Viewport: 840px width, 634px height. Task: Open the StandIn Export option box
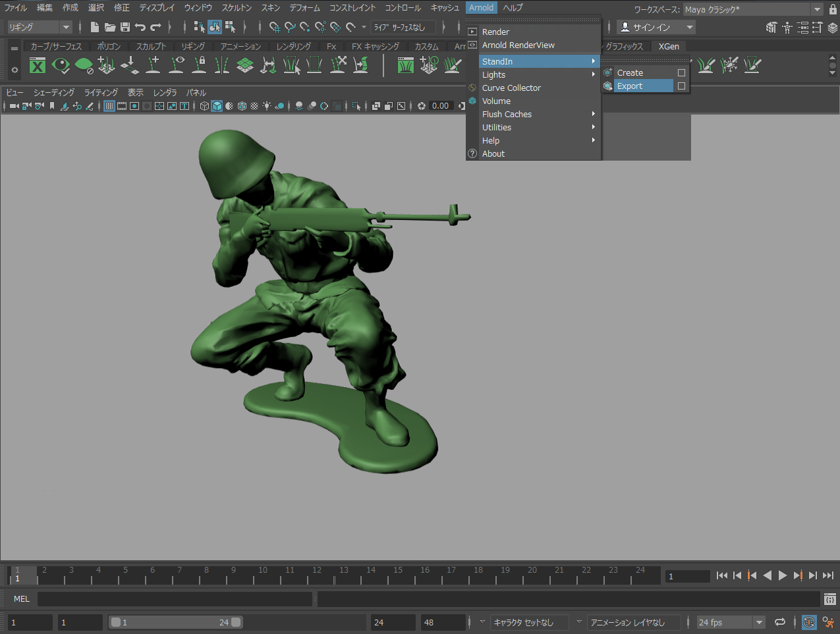[681, 86]
